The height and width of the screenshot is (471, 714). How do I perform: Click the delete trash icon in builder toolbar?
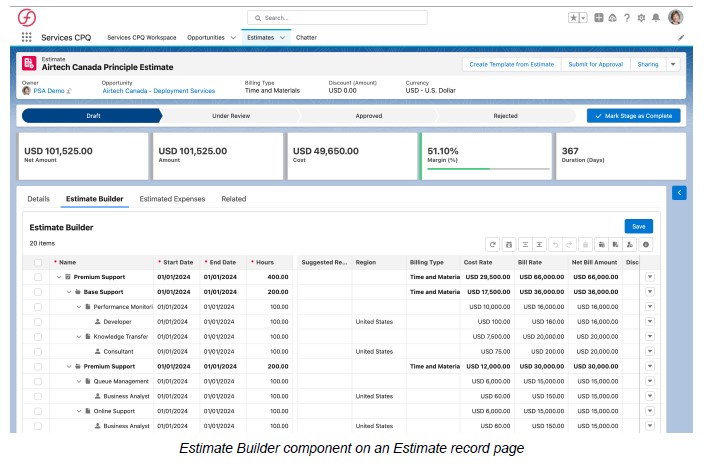coord(586,244)
